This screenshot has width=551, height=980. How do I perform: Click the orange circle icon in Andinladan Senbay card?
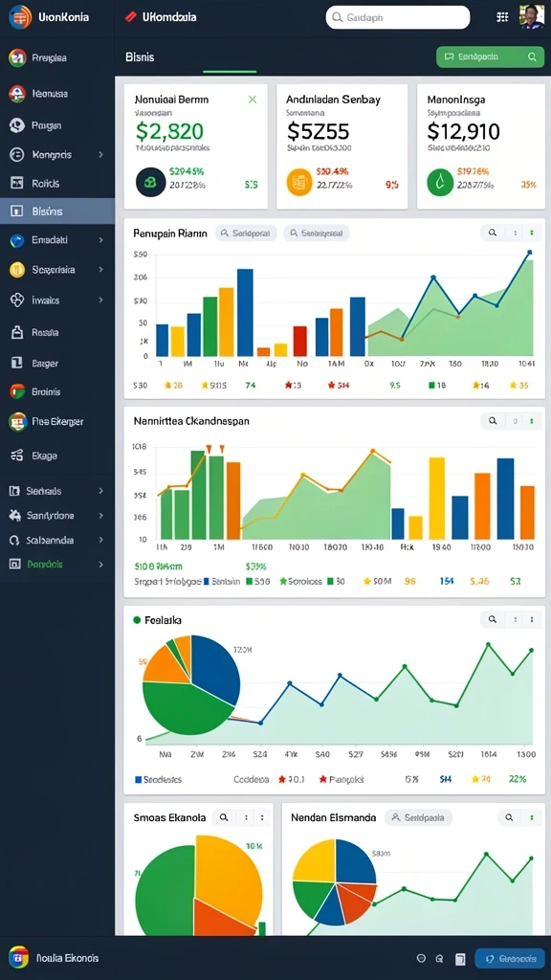[x=298, y=183]
